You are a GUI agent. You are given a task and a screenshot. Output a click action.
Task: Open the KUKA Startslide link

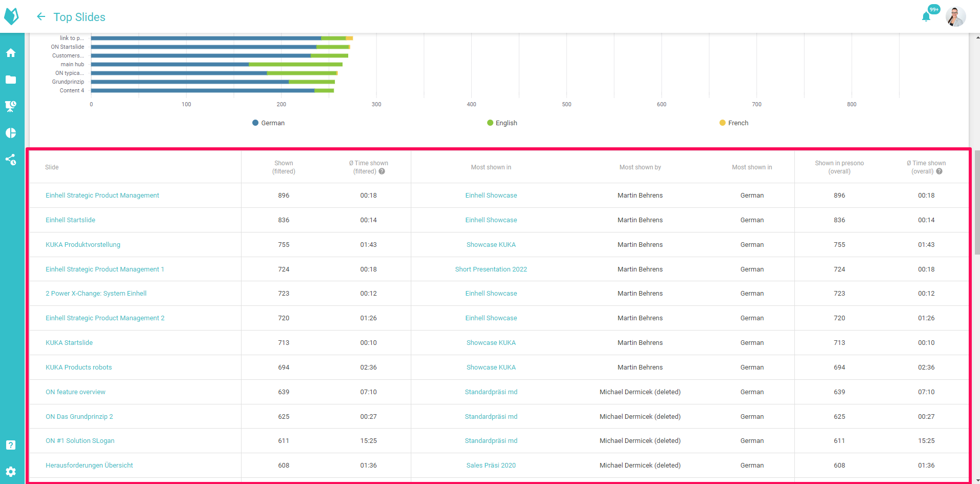pos(69,343)
